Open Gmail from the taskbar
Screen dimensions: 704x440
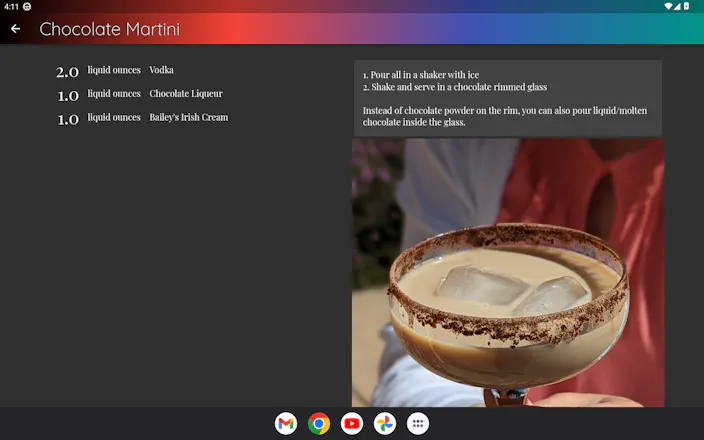pos(286,423)
